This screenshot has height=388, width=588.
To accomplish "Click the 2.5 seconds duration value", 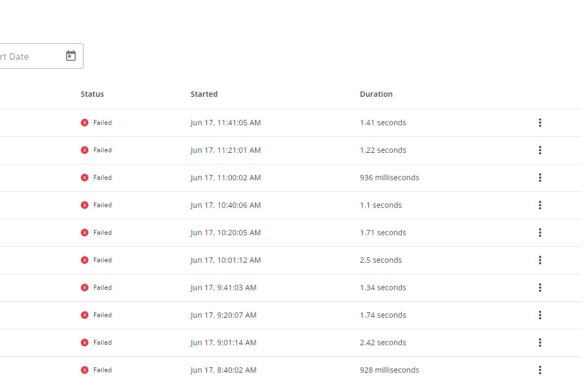I will [381, 260].
